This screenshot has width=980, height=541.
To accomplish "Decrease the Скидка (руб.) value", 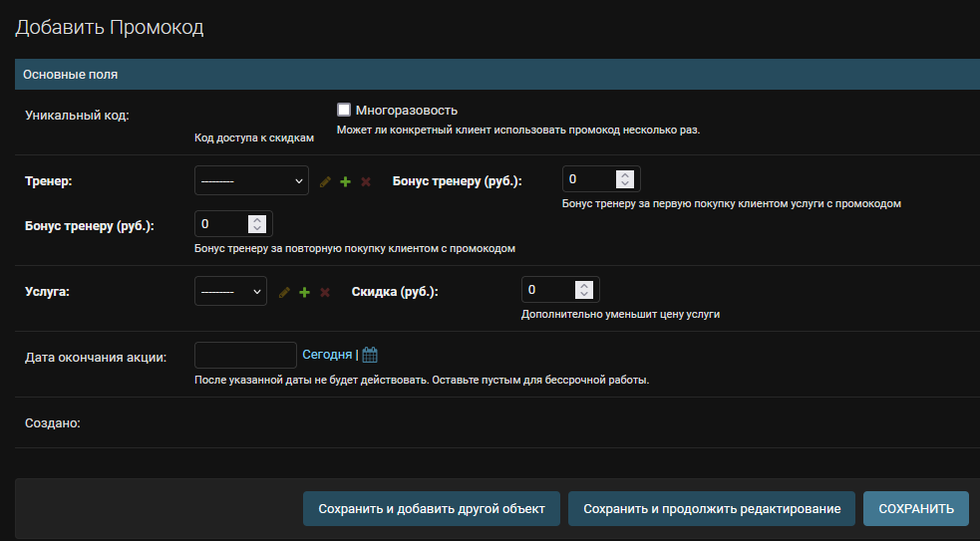I will 584,294.
